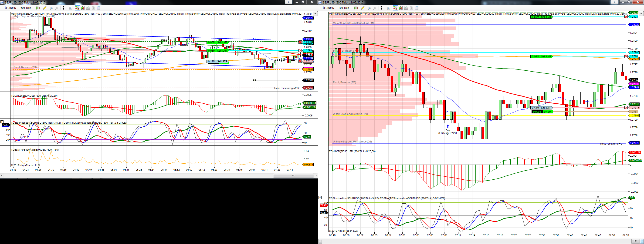
Task: Open the Data Box icon in 600 Tick window
Action: pyautogui.click(x=83, y=8)
